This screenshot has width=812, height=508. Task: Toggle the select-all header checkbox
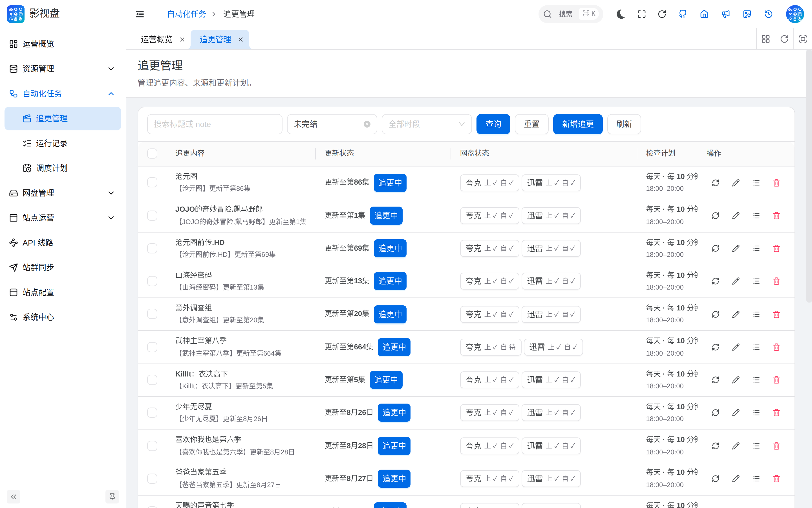(x=152, y=153)
